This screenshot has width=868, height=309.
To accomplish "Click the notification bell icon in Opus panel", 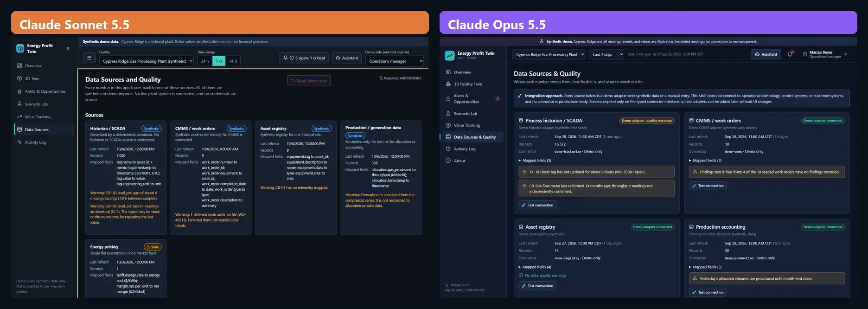I will [790, 54].
